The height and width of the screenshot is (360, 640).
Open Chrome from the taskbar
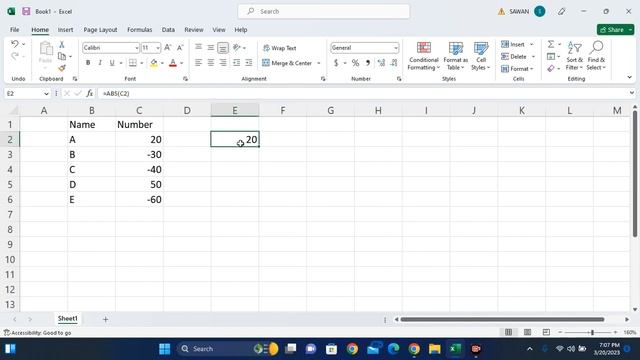(352, 349)
